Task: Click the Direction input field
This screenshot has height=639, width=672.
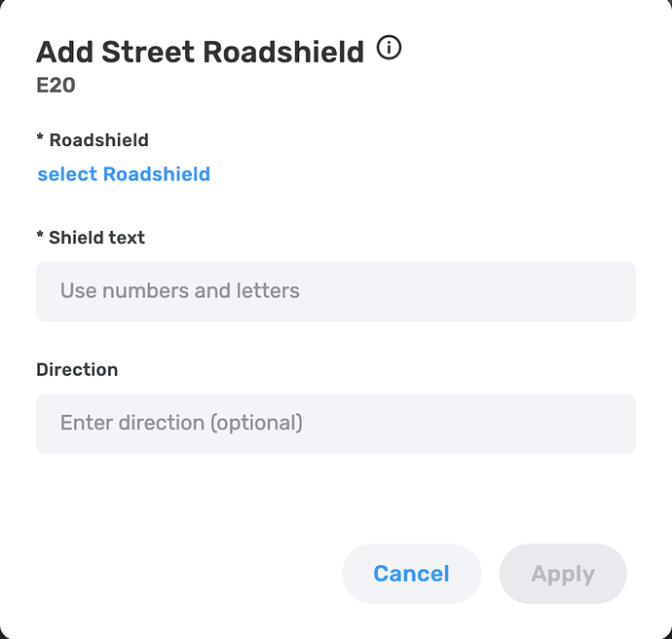Action: tap(335, 423)
